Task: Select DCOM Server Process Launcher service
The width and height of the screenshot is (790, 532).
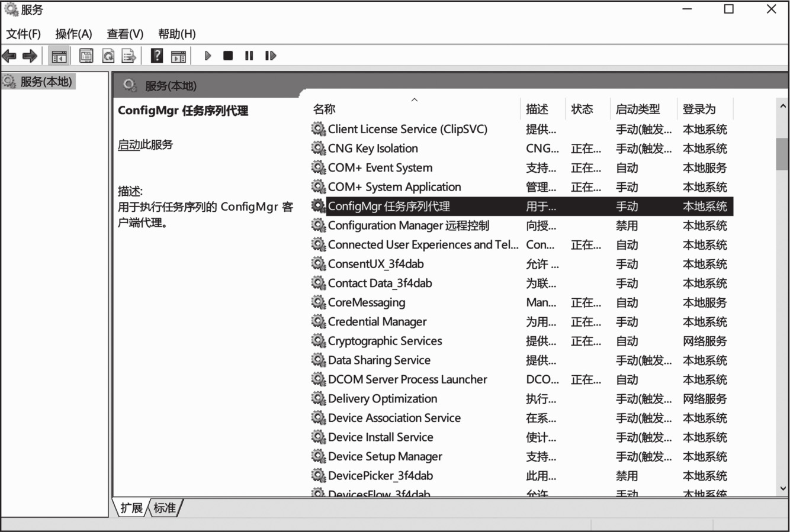Action: pyautogui.click(x=408, y=379)
